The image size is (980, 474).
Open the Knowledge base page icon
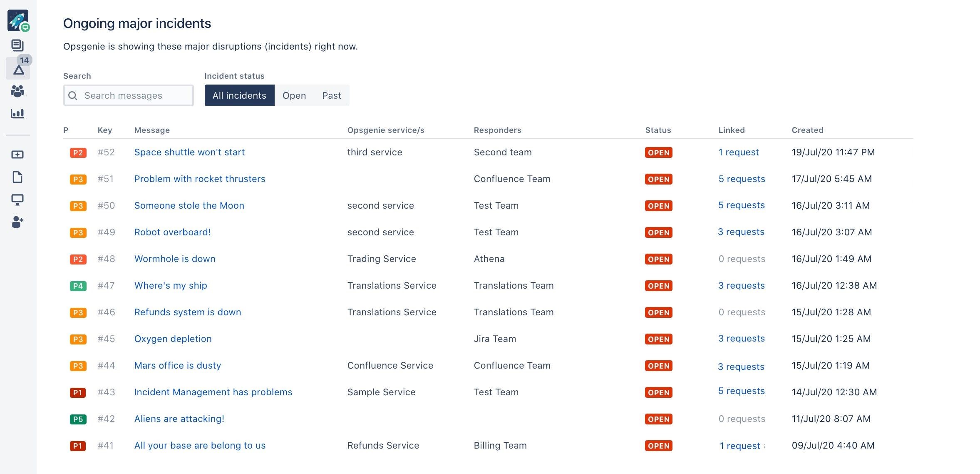pyautogui.click(x=17, y=177)
